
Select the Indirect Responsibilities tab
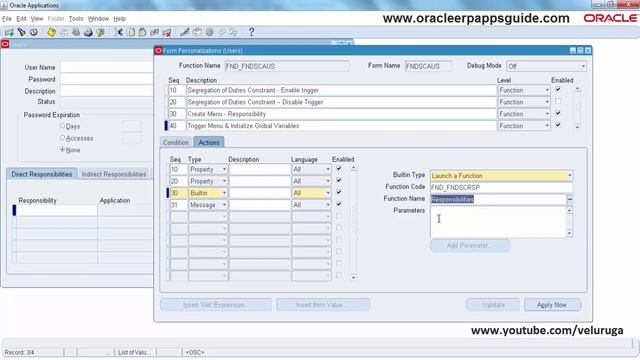[x=114, y=174]
